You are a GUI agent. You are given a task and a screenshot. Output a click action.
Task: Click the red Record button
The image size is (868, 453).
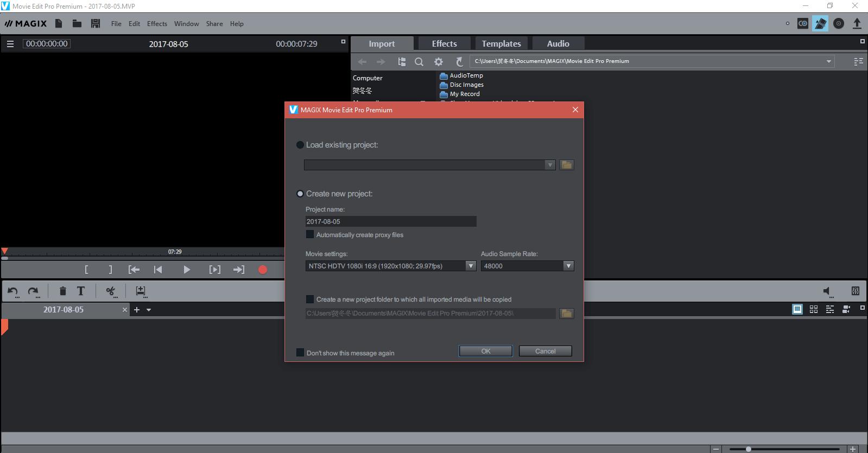pyautogui.click(x=263, y=270)
